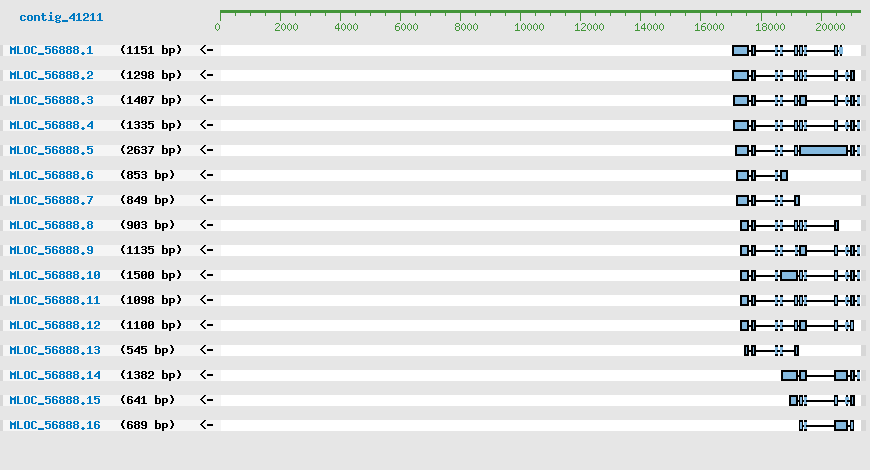Click the MLOC_56888.13 transcript name

[55, 350]
